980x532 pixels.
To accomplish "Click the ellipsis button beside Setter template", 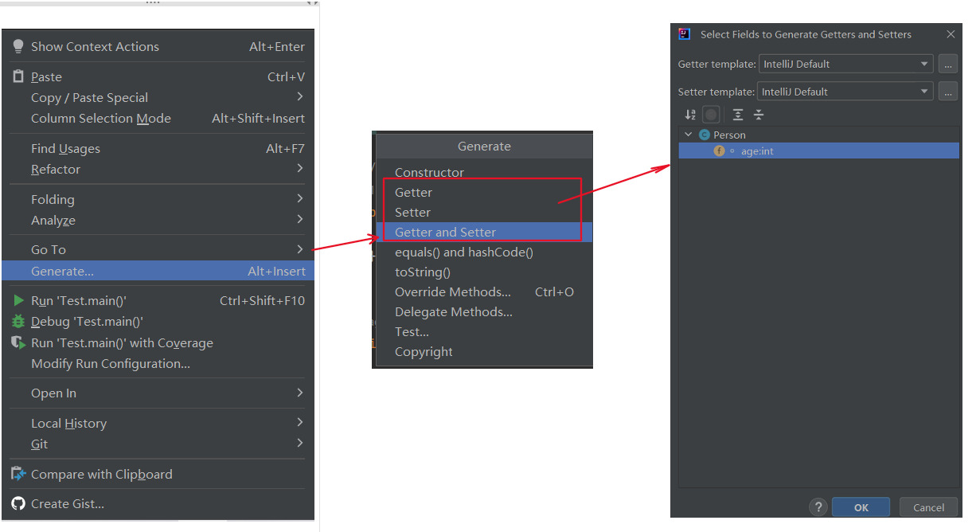I will [947, 92].
